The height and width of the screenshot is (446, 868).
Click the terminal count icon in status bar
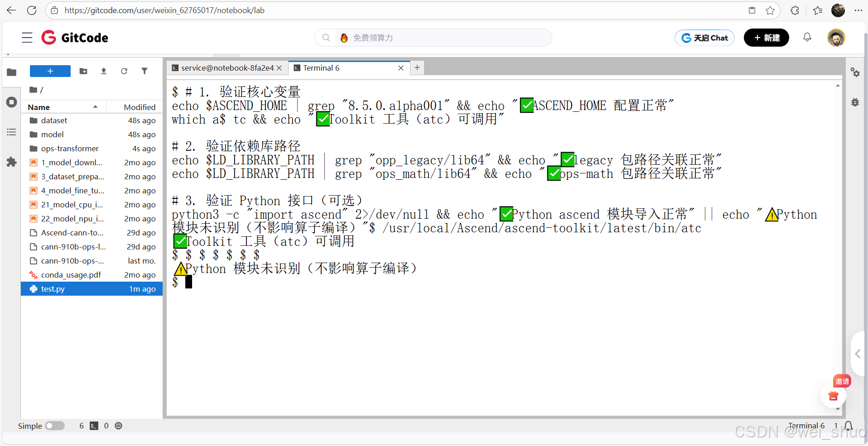tap(94, 426)
